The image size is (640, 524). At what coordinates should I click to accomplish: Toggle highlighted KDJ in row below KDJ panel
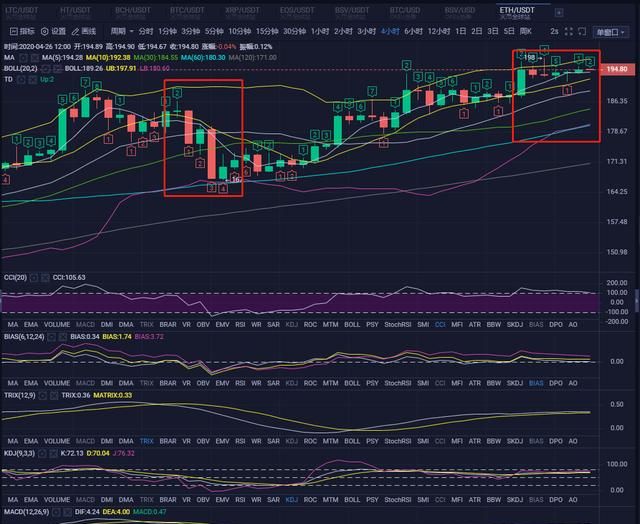click(x=291, y=500)
